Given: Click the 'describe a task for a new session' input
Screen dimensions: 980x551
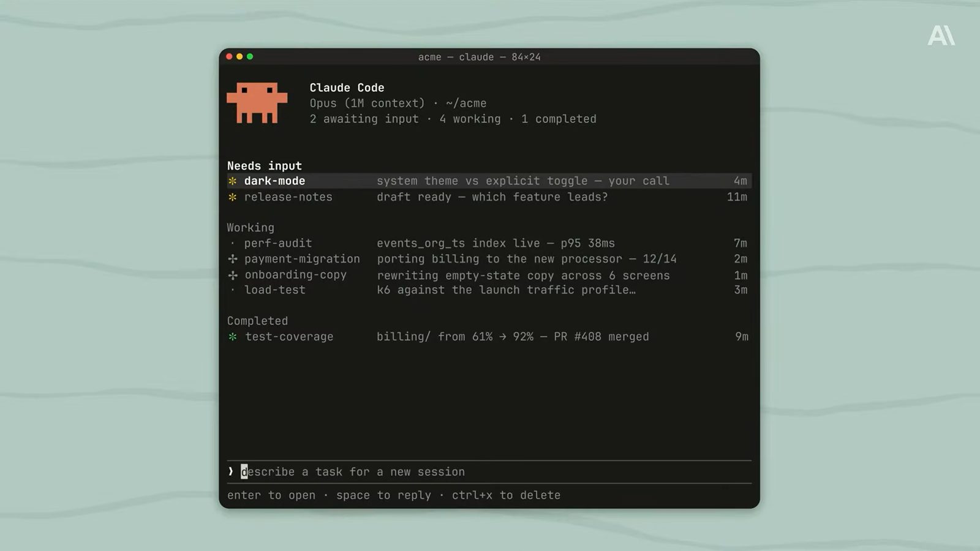Looking at the screenshot, I should [x=489, y=472].
